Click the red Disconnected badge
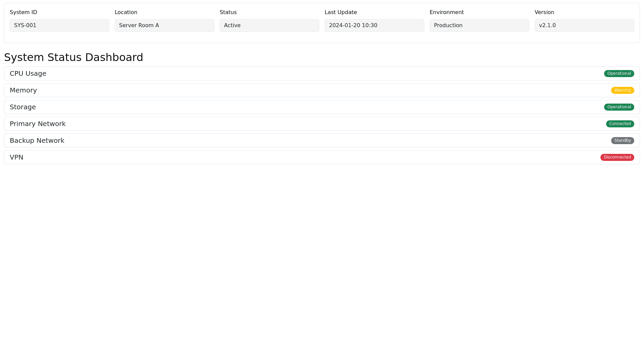Image resolution: width=644 pixels, height=362 pixels. [x=617, y=157]
